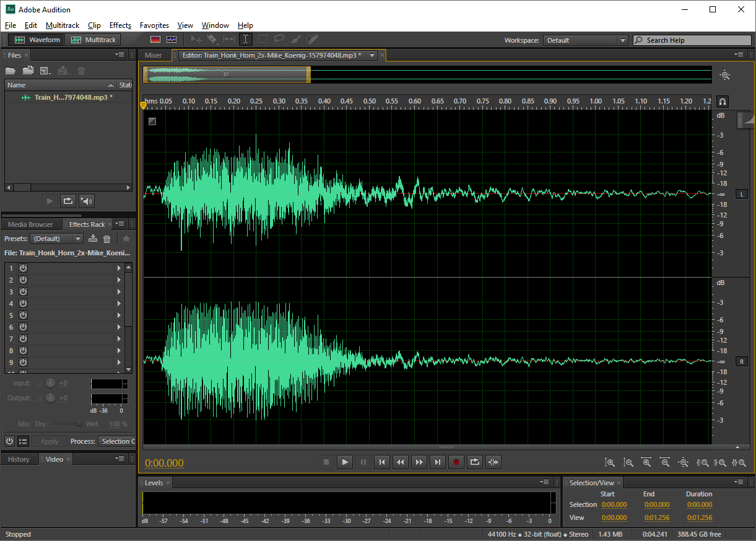This screenshot has width=756, height=541.
Task: Toggle power for effect slot 1
Action: coord(23,268)
